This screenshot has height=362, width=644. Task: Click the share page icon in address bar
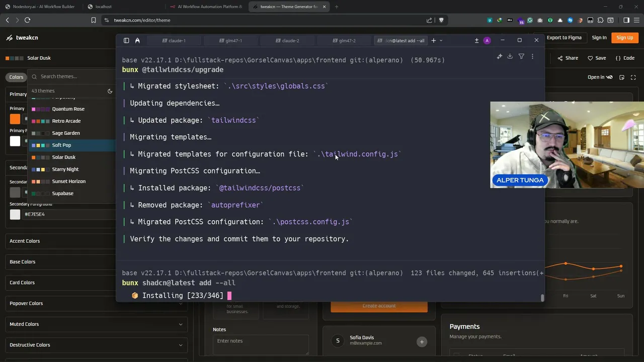click(x=429, y=20)
